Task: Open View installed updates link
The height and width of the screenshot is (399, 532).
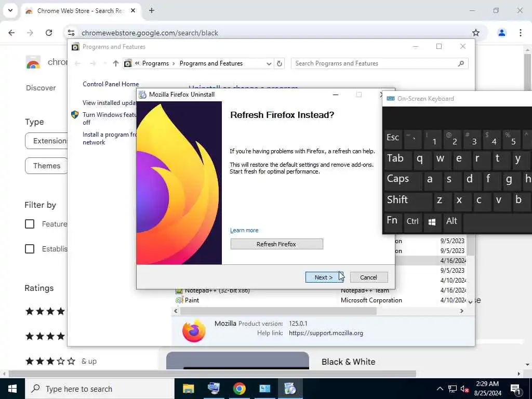Action: 109,102
